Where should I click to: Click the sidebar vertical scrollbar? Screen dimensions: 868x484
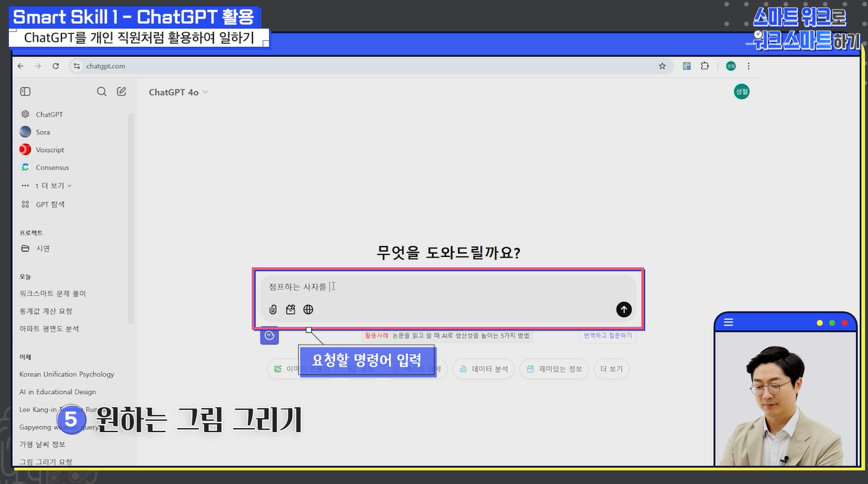(x=131, y=218)
